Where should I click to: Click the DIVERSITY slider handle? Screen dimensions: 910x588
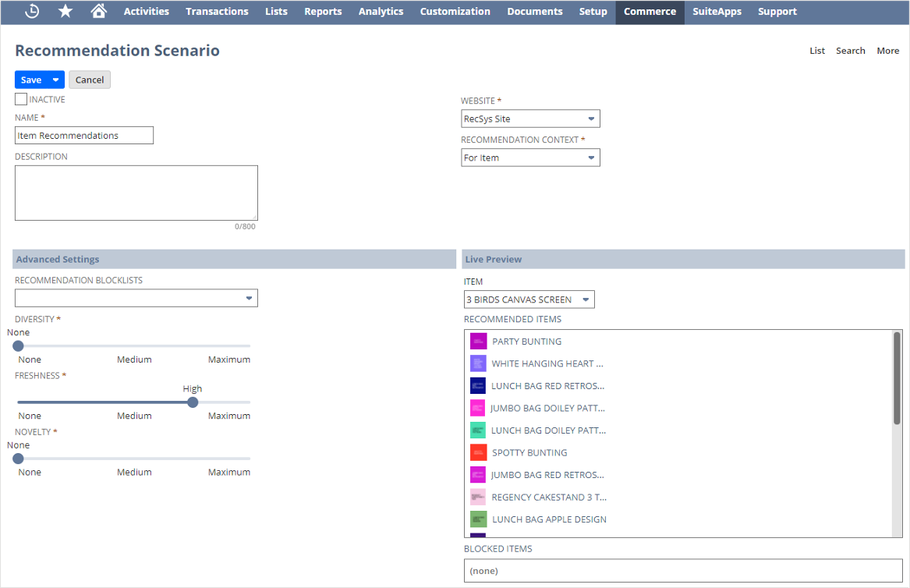point(18,346)
